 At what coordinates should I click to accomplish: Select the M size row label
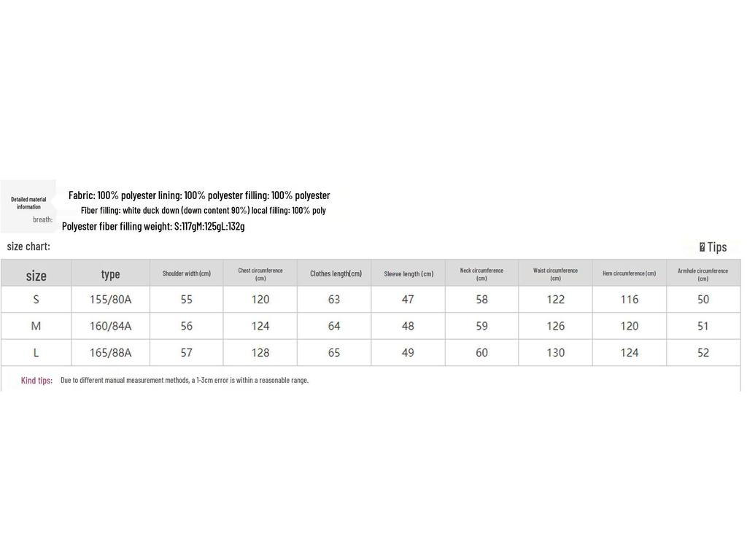[x=36, y=326]
